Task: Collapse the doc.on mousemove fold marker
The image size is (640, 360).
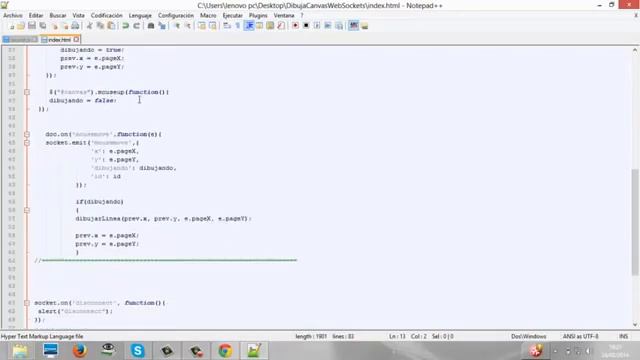Action: 27,134
